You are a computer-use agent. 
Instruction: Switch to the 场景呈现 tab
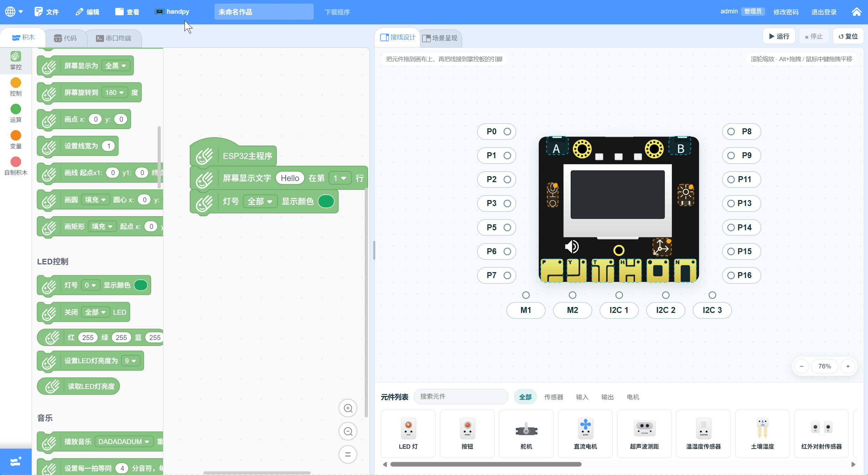tap(440, 38)
